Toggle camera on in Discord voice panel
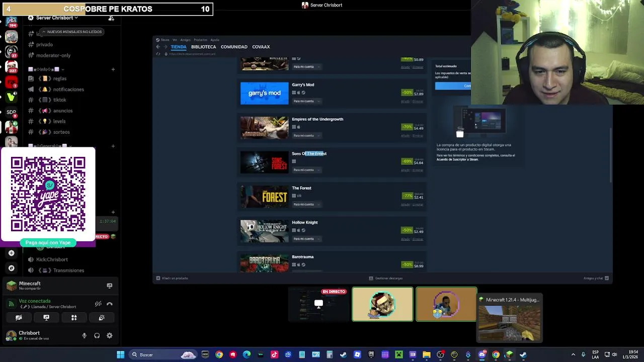Screen dimensions: 644x362 coord(19,317)
